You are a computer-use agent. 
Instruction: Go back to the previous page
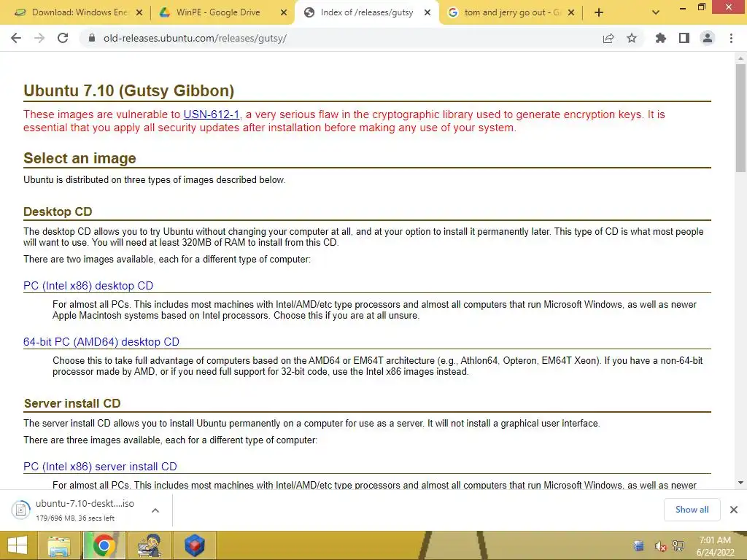point(16,38)
